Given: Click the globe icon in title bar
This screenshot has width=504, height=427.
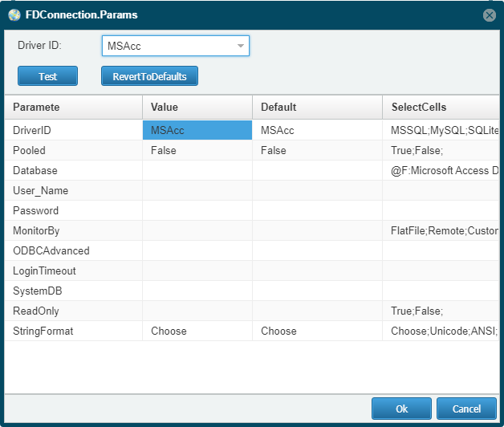Looking at the screenshot, I should (14, 14).
